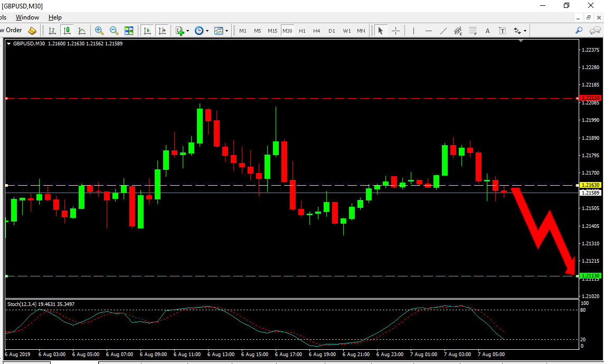
Task: Click the red 1.22110 price level label
Action: [x=590, y=98]
